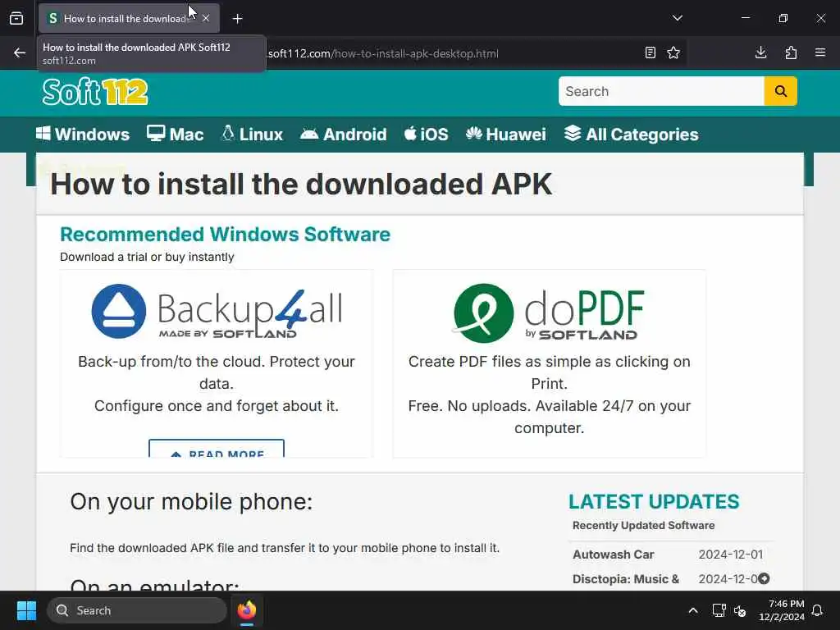This screenshot has height=630, width=840.
Task: Submit search with yellow magnifier button
Action: [x=781, y=91]
